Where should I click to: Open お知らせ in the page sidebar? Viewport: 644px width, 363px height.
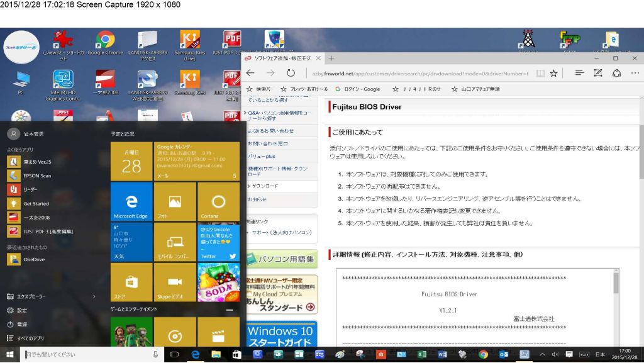point(257,199)
